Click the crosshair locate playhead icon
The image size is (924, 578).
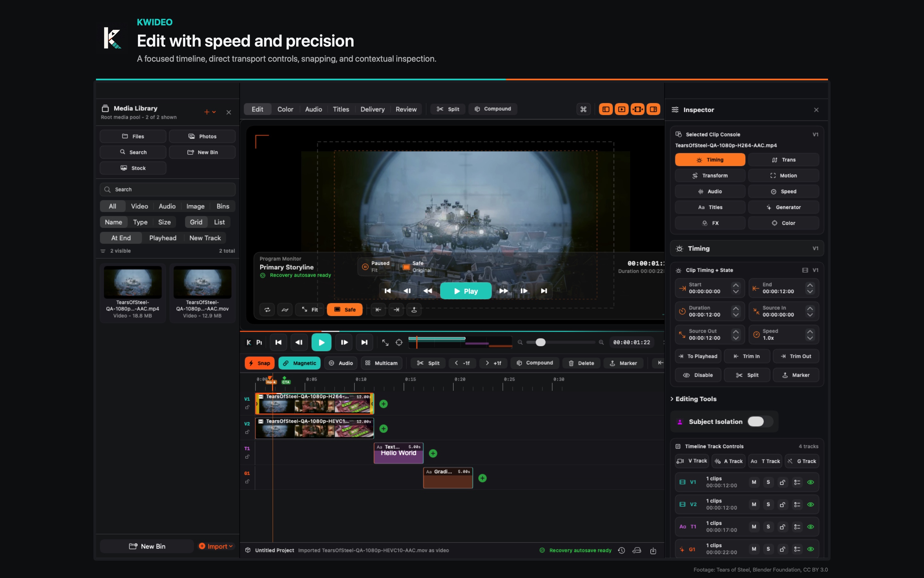pyautogui.click(x=399, y=343)
